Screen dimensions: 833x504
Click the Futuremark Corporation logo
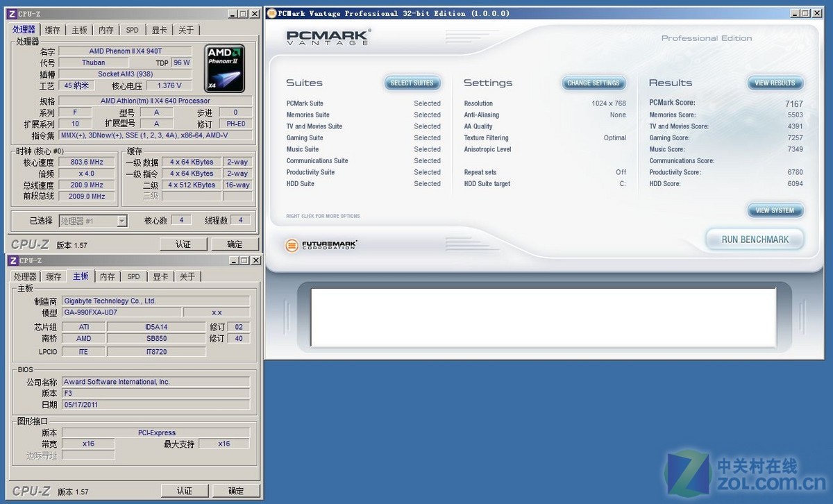tap(321, 245)
